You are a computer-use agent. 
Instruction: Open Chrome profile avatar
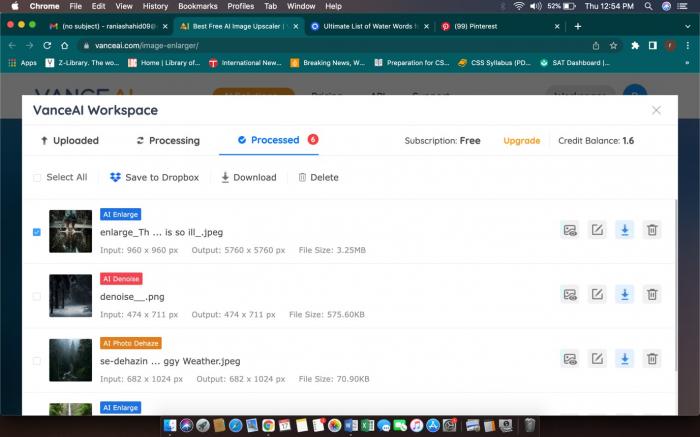(x=670, y=46)
